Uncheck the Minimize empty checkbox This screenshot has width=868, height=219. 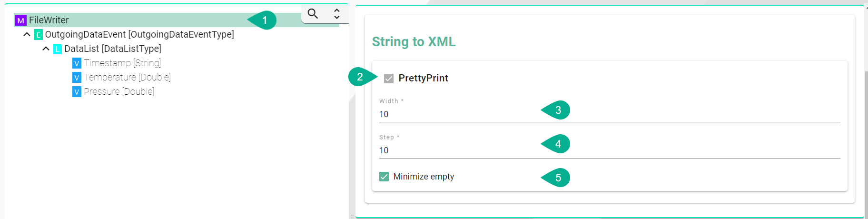(x=384, y=177)
